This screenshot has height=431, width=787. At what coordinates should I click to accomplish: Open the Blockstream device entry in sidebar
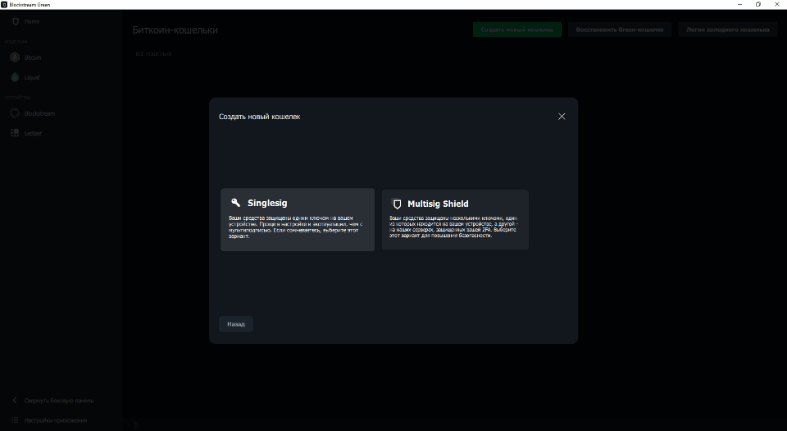point(33,113)
